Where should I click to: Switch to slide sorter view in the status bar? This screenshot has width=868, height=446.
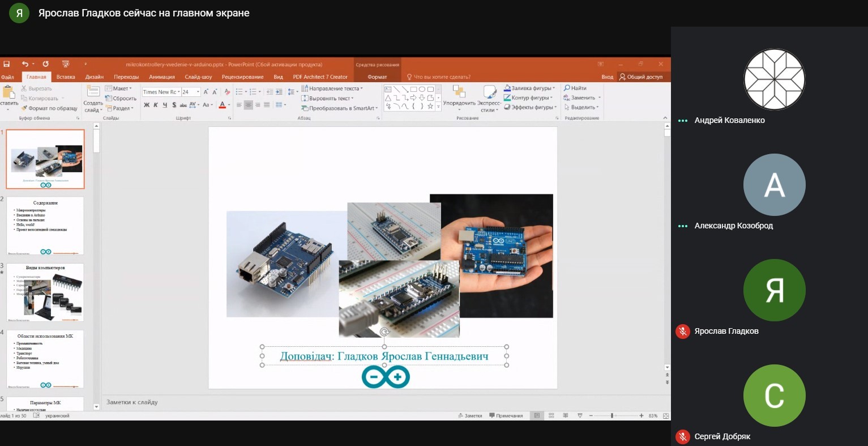(551, 415)
